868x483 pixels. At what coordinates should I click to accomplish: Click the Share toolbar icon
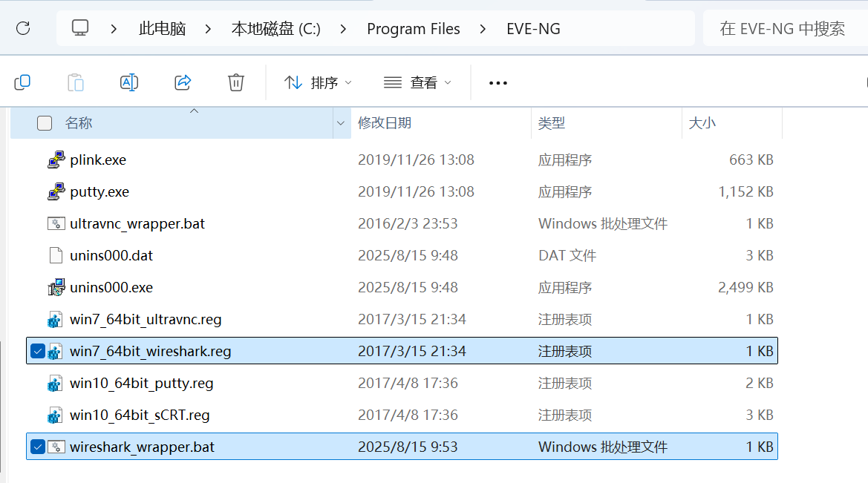[x=182, y=82]
